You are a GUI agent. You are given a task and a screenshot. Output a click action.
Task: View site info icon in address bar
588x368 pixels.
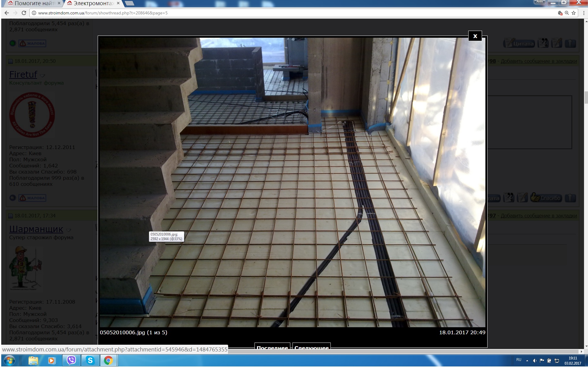(x=34, y=13)
